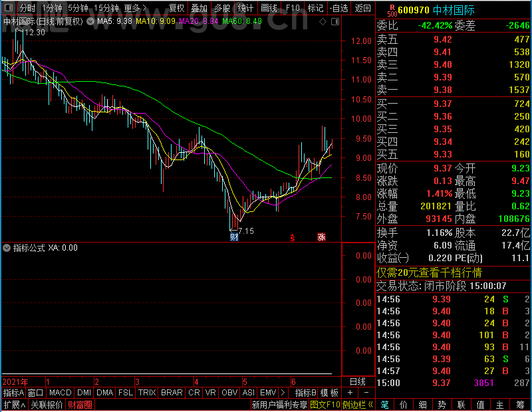Select the TRIX indicator tab
The height and width of the screenshot is (412, 532).
[x=147, y=393]
